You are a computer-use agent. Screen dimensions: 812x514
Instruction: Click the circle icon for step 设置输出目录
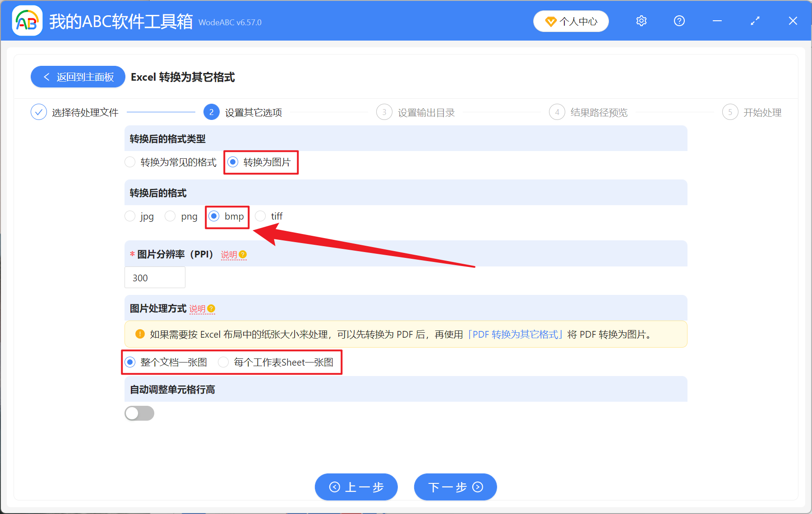coord(384,112)
